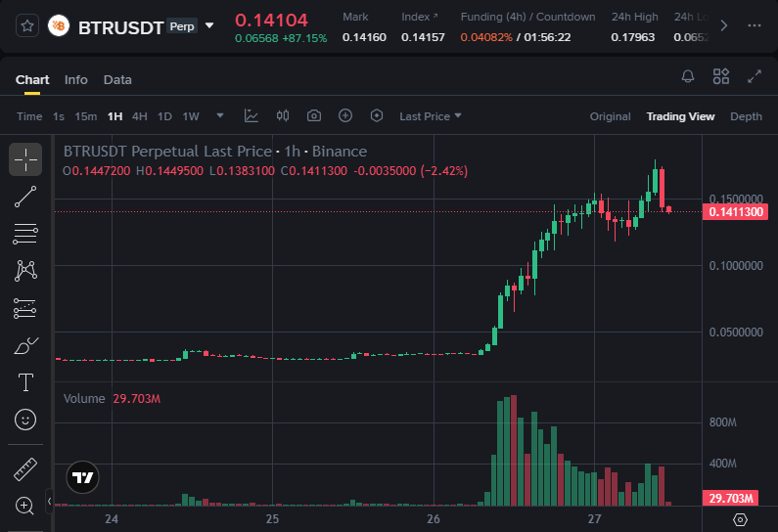Switch to Original chart view
The height and width of the screenshot is (532, 778).
[611, 116]
